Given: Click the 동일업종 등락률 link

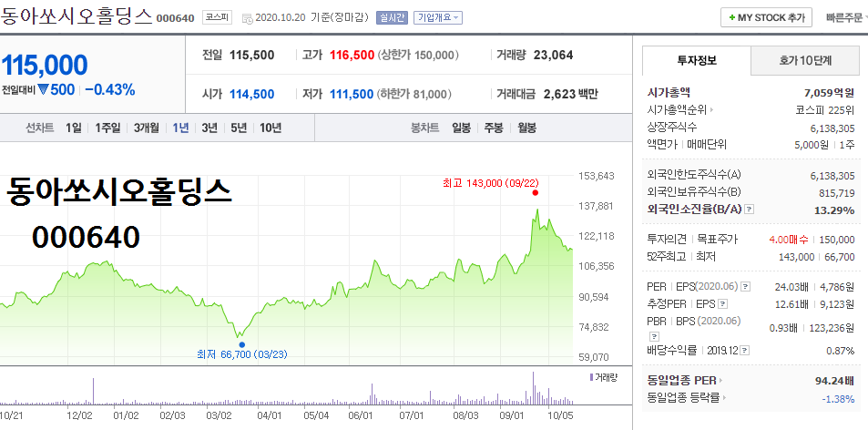Looking at the screenshot, I should 683,398.
